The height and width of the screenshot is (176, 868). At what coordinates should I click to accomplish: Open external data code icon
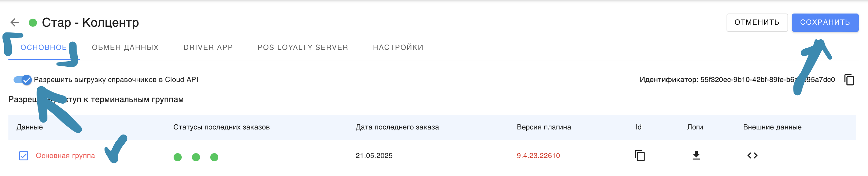[x=752, y=156]
